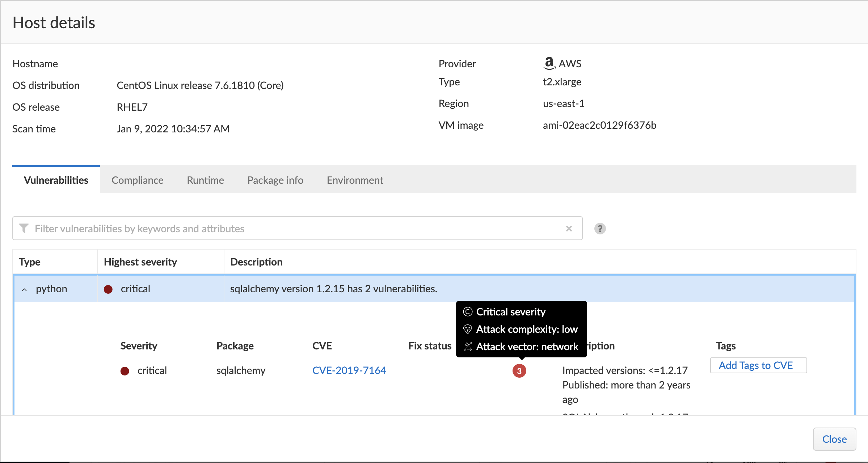The width and height of the screenshot is (868, 463).
Task: Click the Fix status column header
Action: (430, 346)
